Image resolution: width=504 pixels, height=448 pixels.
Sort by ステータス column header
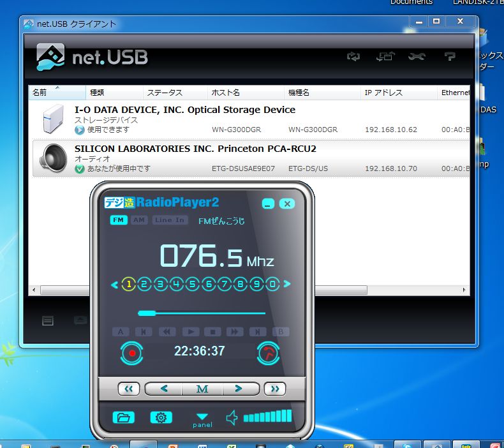[x=175, y=93]
